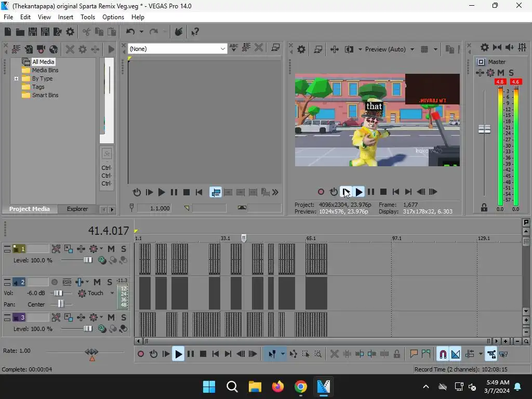Adjust track 1 Level slider
Screen dimensions: 532x399
(88, 260)
